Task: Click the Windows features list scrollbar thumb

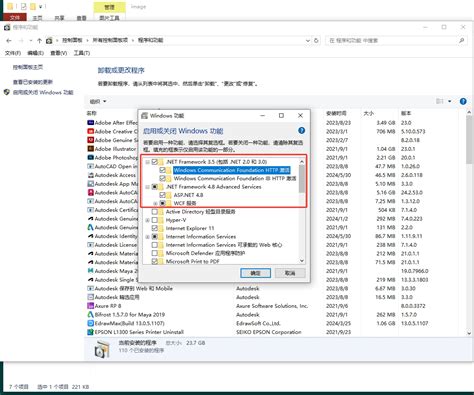Action: coord(302,179)
